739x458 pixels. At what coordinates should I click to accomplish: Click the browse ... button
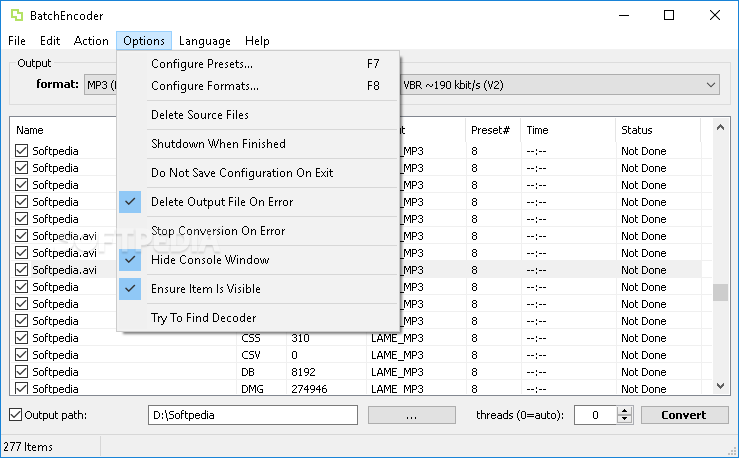point(411,415)
